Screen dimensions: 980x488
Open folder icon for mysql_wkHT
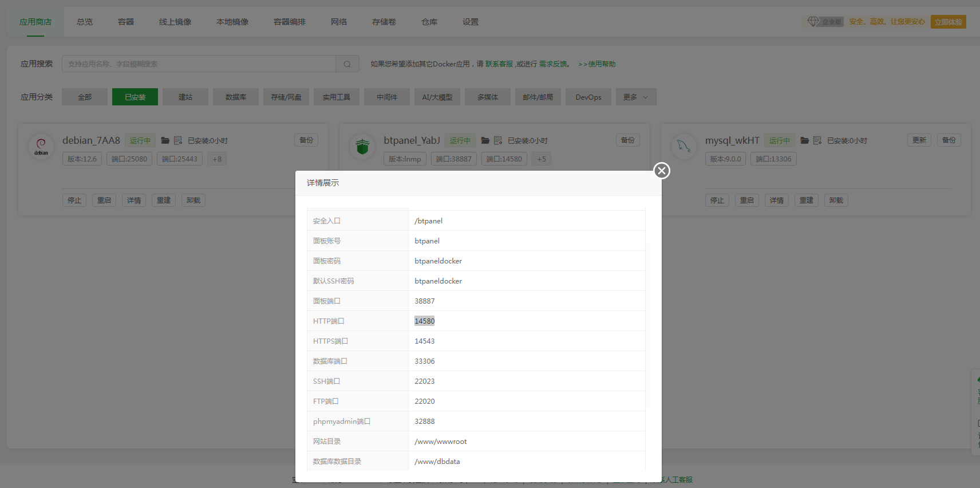805,140
